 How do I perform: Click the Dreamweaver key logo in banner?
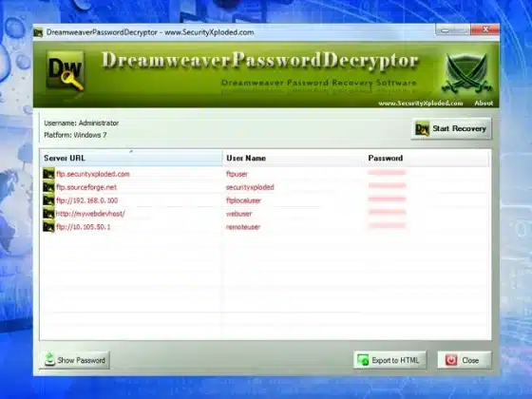65,71
